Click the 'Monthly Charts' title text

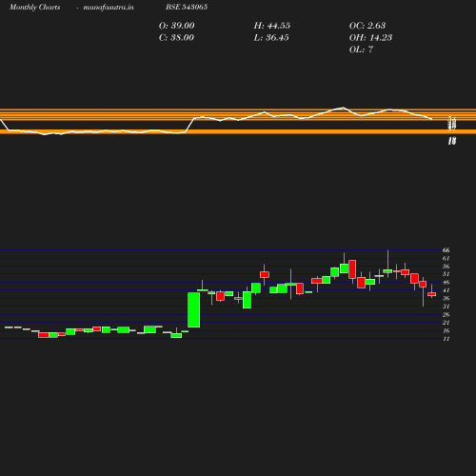[34, 7]
